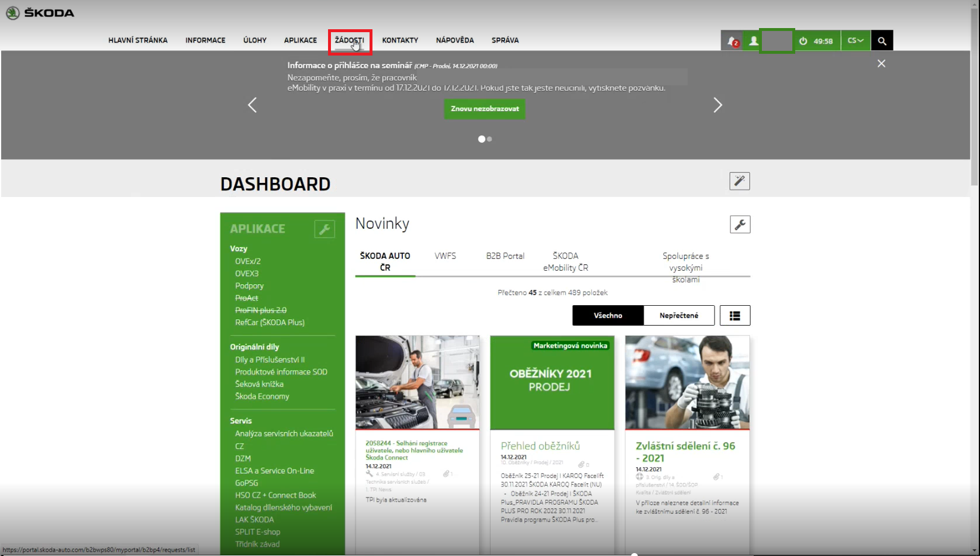Image resolution: width=980 pixels, height=556 pixels.
Task: Open the ŽÁDOSTI menu item
Action: coord(349,40)
